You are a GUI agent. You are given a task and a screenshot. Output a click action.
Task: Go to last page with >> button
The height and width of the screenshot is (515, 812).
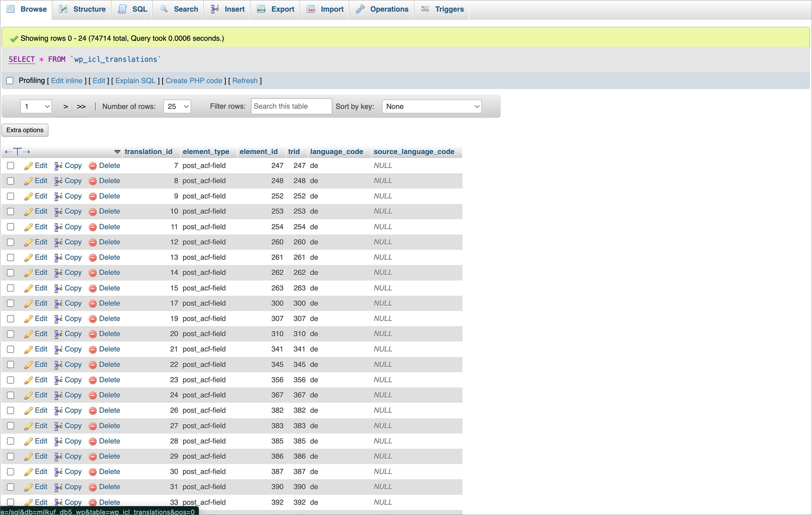click(81, 107)
